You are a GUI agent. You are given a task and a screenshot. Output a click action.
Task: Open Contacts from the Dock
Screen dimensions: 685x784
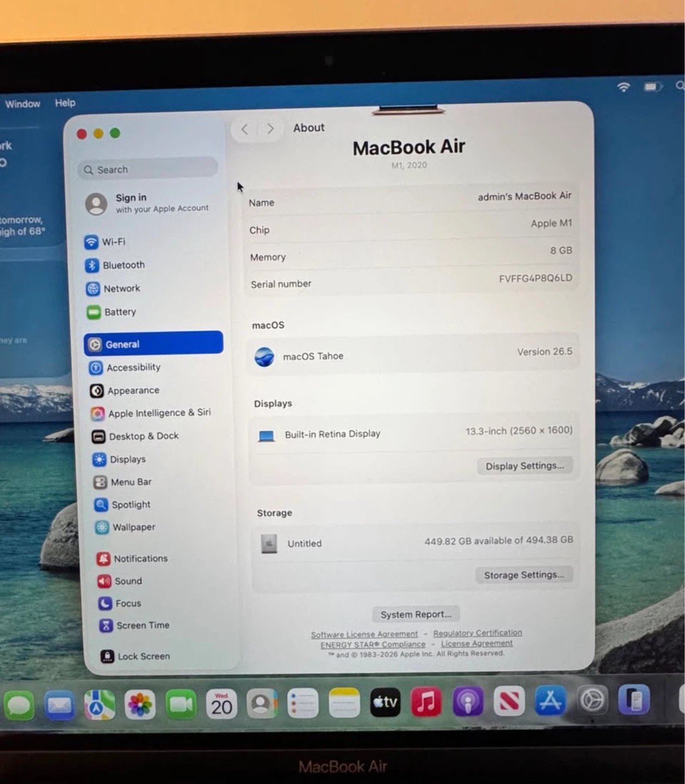tap(262, 703)
